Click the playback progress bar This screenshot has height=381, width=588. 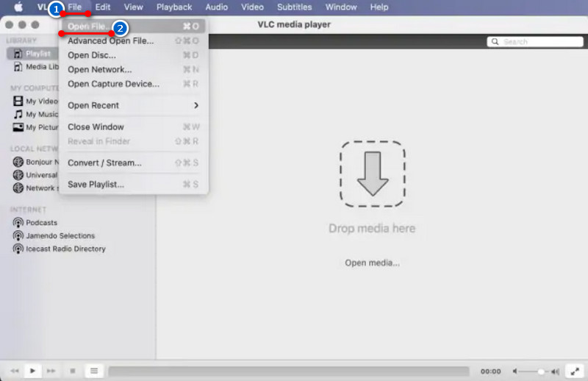tap(289, 371)
